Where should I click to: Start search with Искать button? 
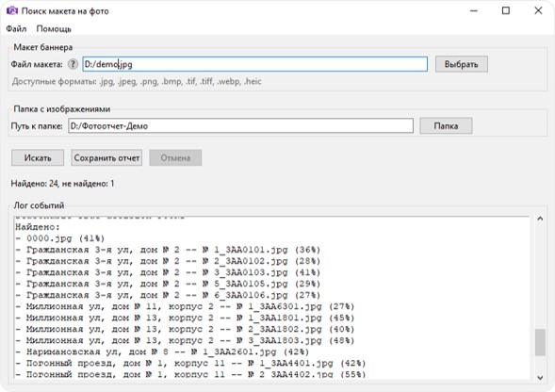point(38,157)
